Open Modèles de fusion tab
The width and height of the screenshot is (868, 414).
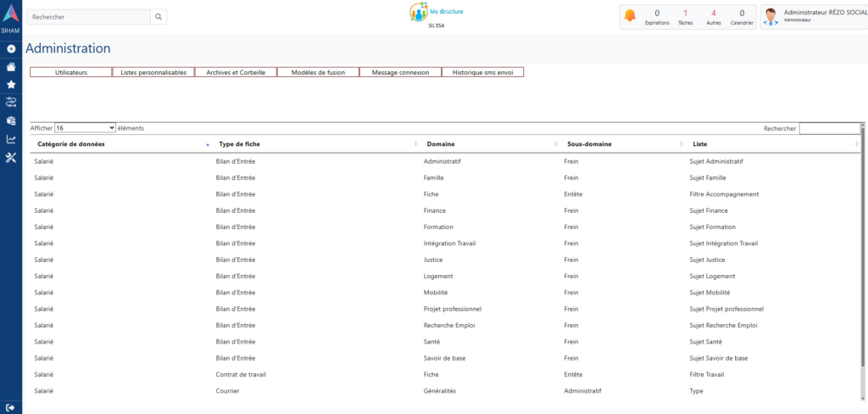coord(318,73)
